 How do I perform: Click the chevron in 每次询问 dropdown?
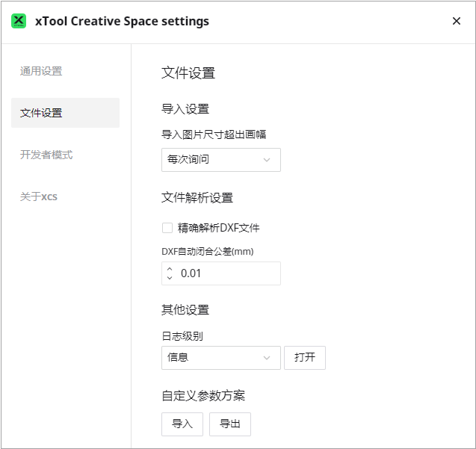(x=267, y=160)
